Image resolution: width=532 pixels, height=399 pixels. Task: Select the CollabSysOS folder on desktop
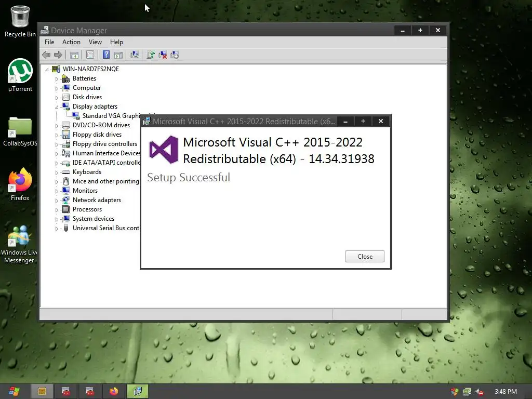pos(20,131)
